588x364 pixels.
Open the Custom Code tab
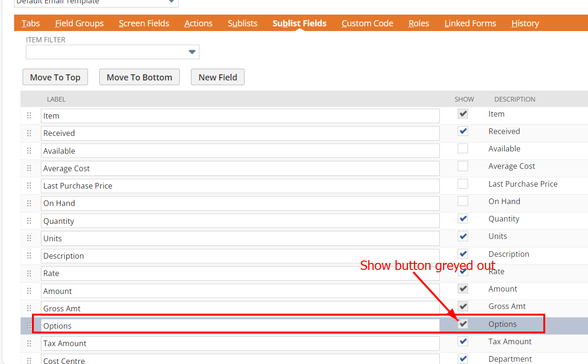(367, 23)
